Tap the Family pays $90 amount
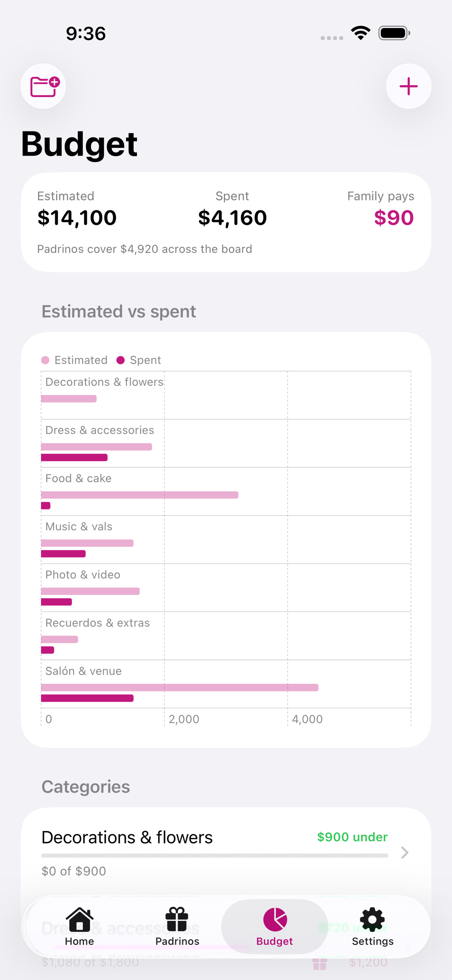 point(394,218)
